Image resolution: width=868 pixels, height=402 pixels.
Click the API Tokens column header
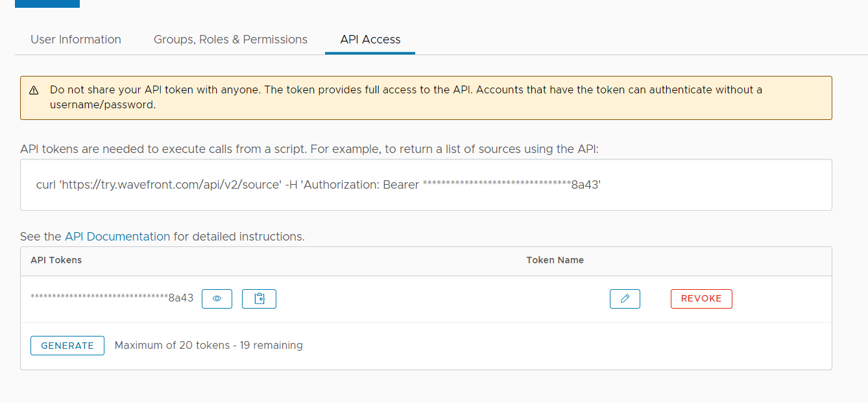point(56,260)
